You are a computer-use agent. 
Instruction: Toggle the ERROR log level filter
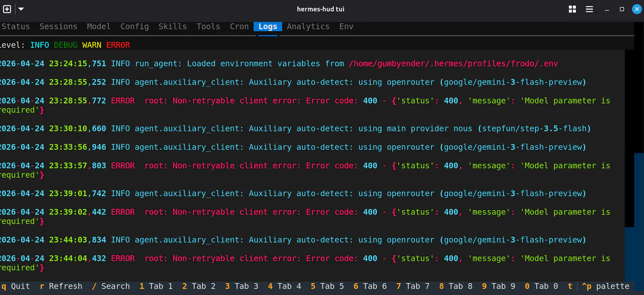(x=118, y=45)
